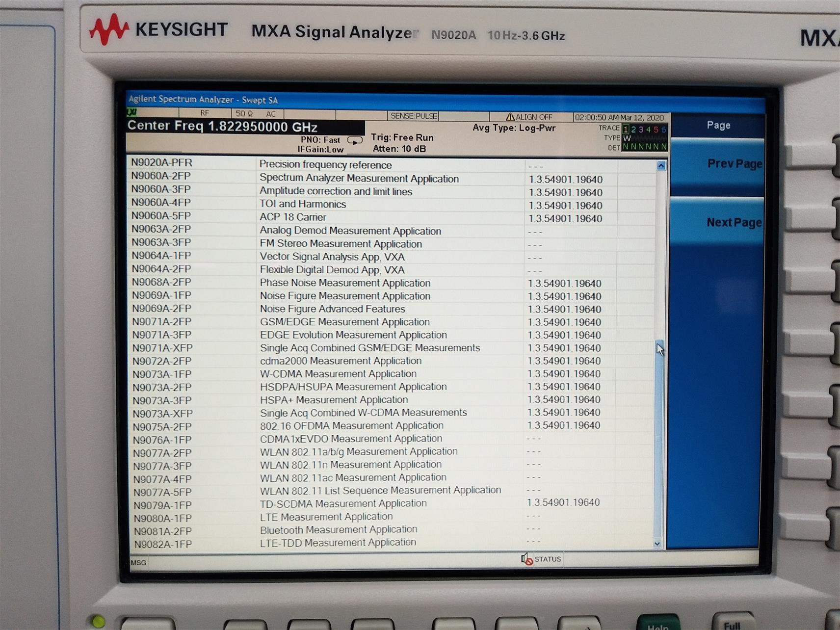840x630 pixels.
Task: Click 'TOI and Harmonics' description
Action: [x=303, y=204]
